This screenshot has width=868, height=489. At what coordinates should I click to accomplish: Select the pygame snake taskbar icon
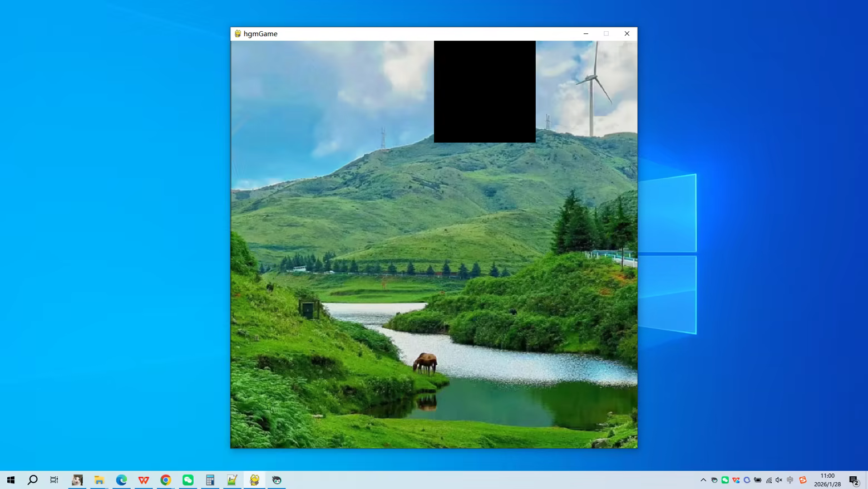(254, 480)
